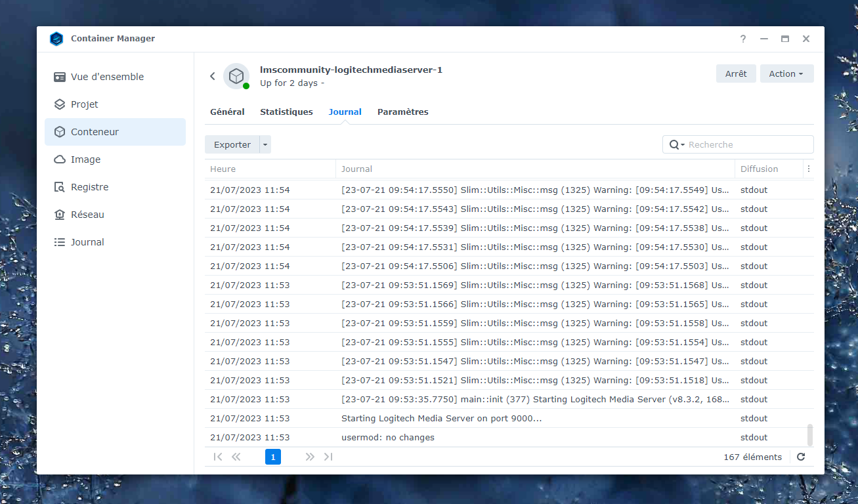Image resolution: width=858 pixels, height=504 pixels.
Task: Click the Registre search-document icon
Action: tap(60, 187)
